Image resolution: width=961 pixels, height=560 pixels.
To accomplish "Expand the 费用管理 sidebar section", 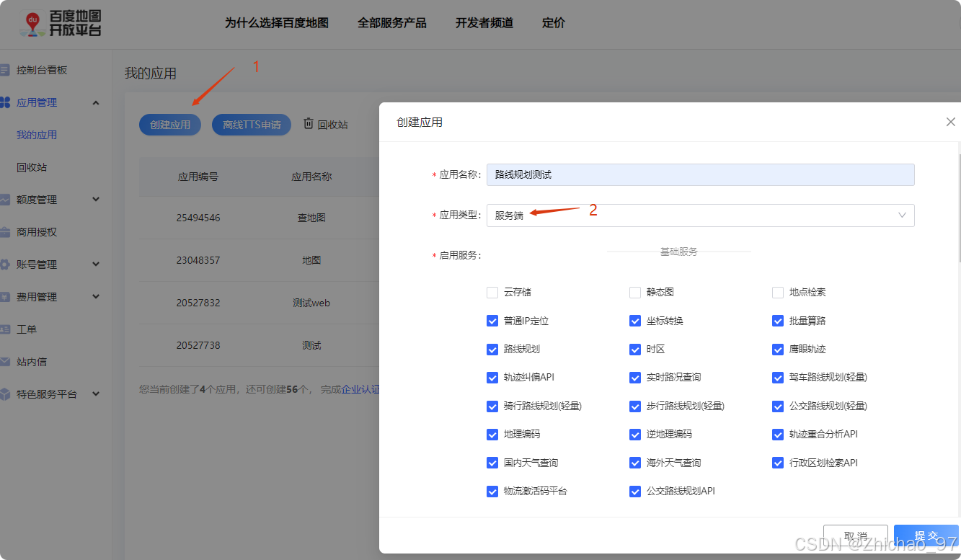I will click(96, 297).
